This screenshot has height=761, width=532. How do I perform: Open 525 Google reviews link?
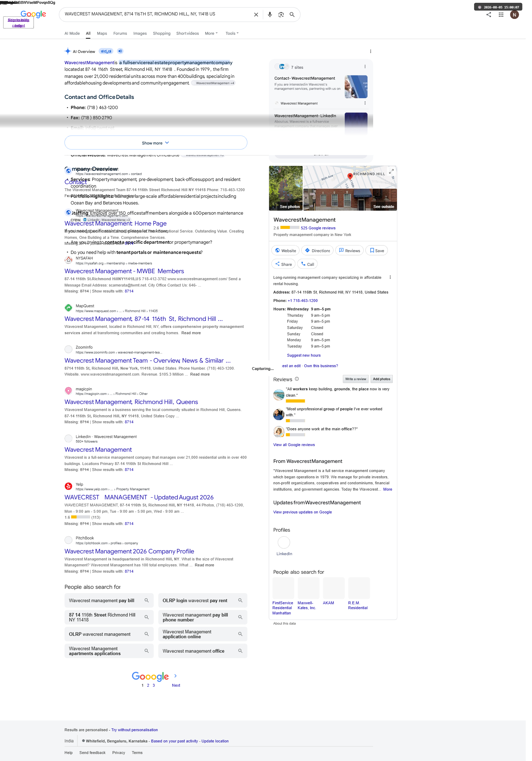point(318,228)
